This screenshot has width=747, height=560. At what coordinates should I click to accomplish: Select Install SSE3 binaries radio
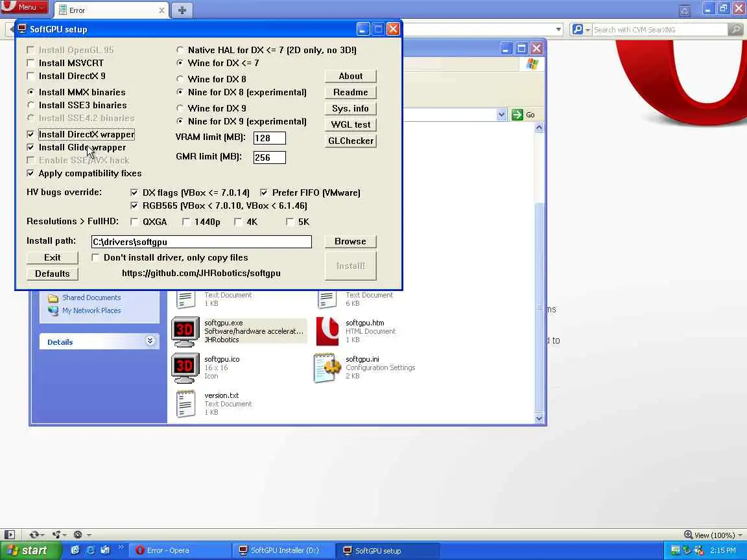point(30,105)
